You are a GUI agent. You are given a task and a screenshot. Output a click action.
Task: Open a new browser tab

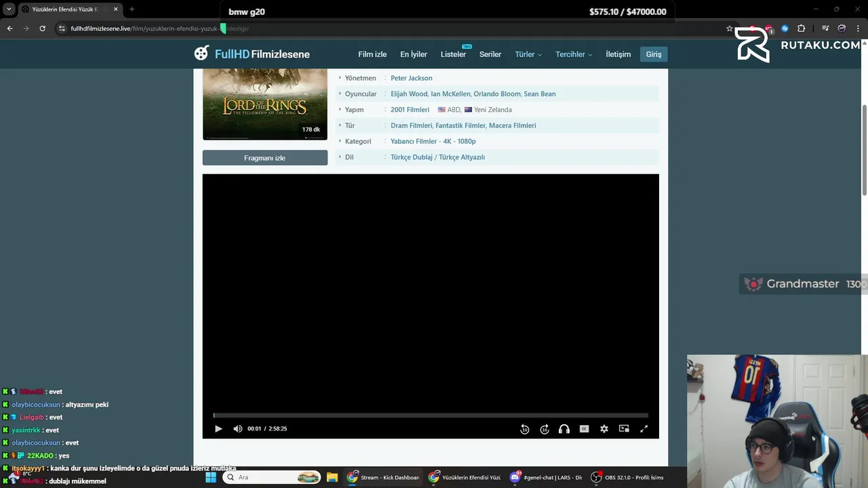pyautogui.click(x=132, y=9)
